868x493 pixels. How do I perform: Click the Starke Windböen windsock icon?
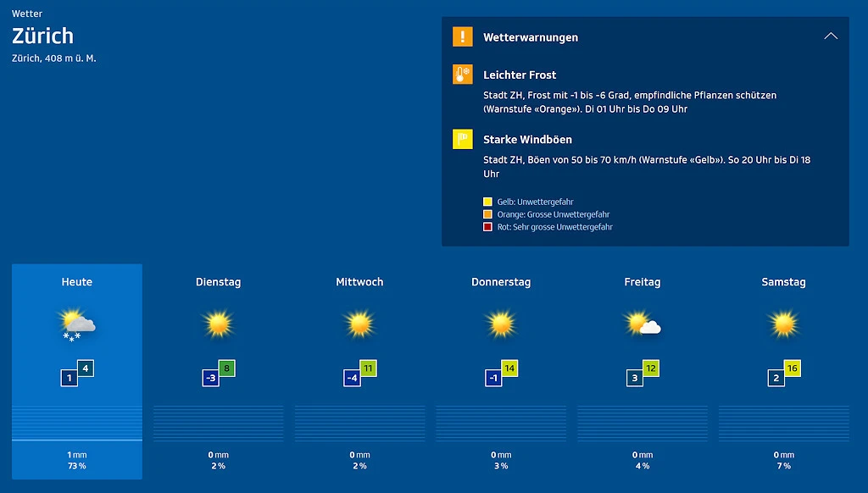[x=462, y=140]
